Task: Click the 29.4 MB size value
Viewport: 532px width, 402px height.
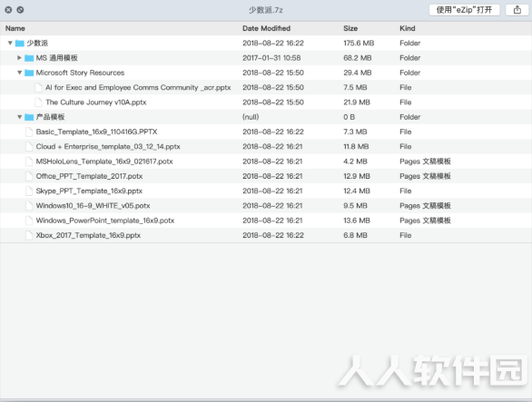Action: [358, 73]
